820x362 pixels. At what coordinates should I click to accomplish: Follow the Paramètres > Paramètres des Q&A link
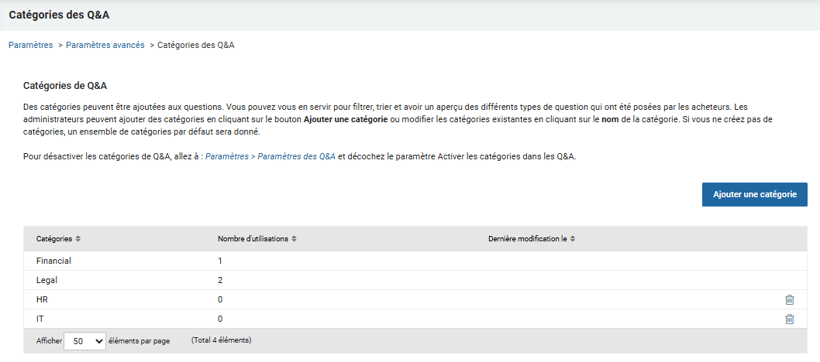(270, 157)
